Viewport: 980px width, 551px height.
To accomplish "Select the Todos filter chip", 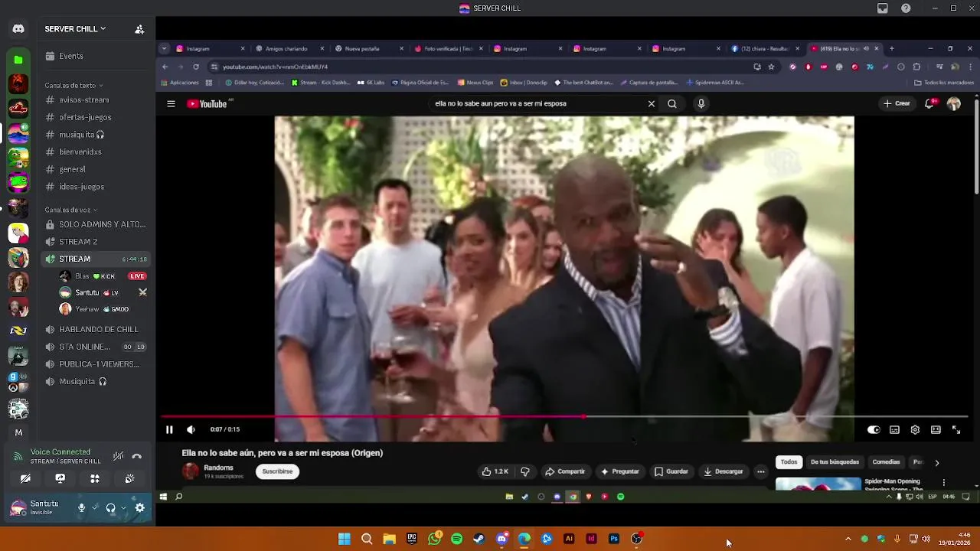I will coord(789,462).
